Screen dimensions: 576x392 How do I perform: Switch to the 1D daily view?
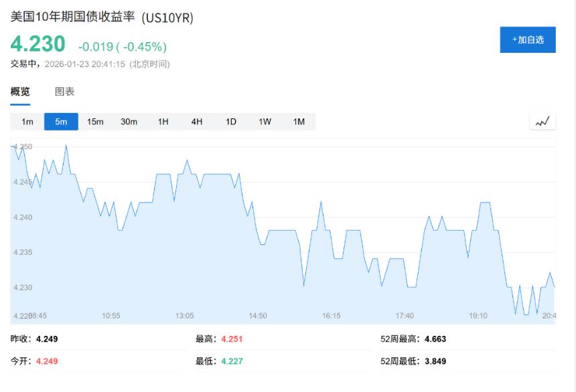coord(231,122)
